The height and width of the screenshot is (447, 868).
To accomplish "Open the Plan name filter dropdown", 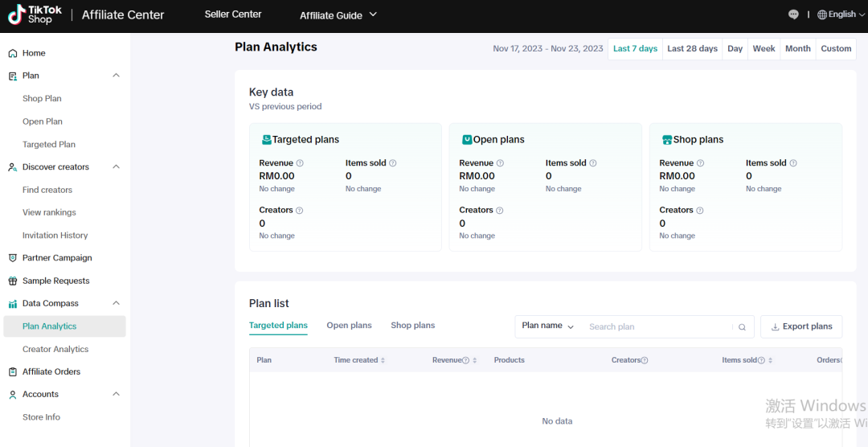I will 547,326.
